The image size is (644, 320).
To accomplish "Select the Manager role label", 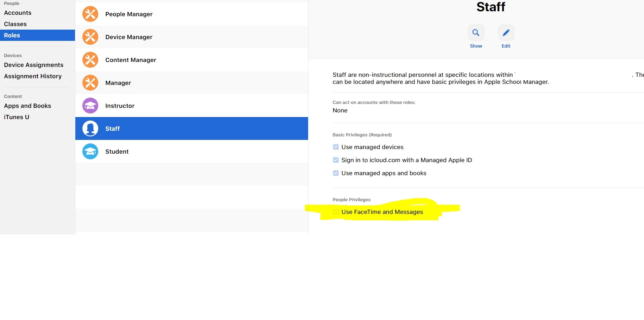I will [x=118, y=83].
